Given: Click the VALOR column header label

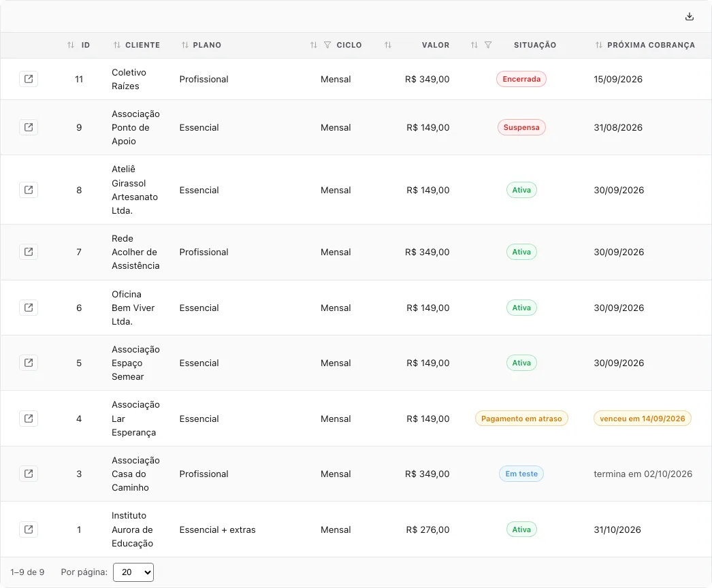Looking at the screenshot, I should coord(436,45).
